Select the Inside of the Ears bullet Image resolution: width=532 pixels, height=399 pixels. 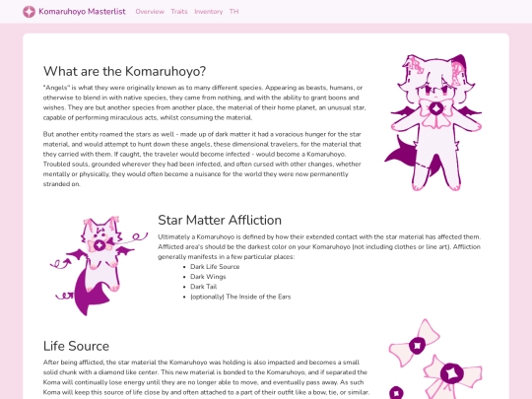tap(240, 297)
